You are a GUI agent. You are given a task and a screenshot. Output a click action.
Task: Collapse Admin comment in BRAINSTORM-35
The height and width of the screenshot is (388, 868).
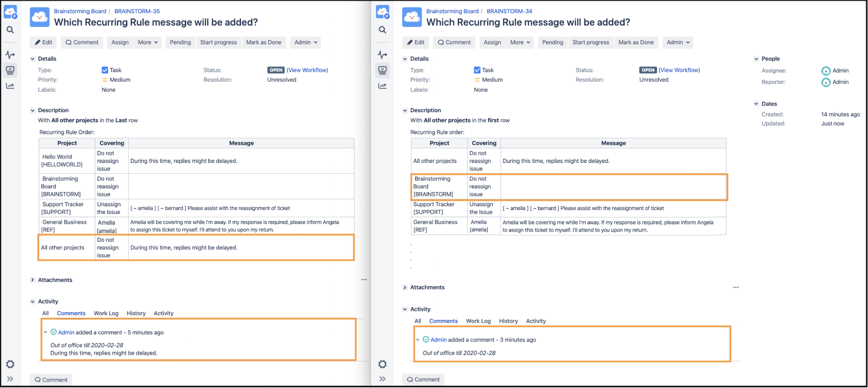[46, 333]
